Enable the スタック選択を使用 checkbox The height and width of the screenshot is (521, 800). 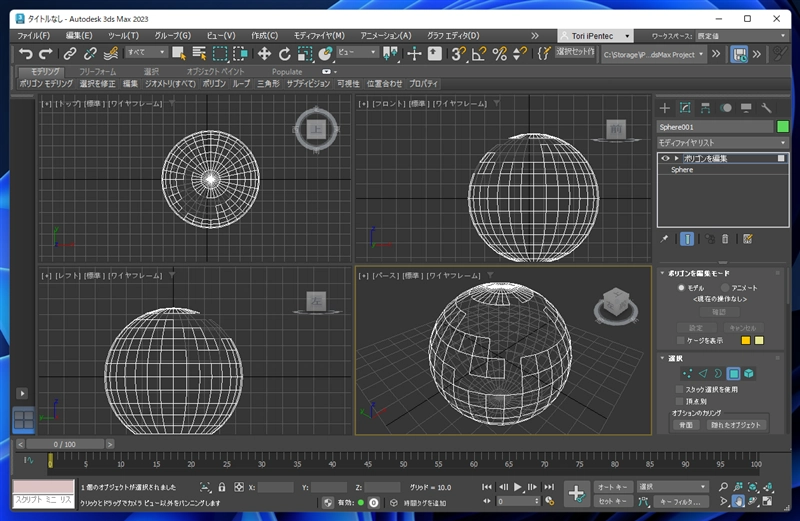point(679,389)
